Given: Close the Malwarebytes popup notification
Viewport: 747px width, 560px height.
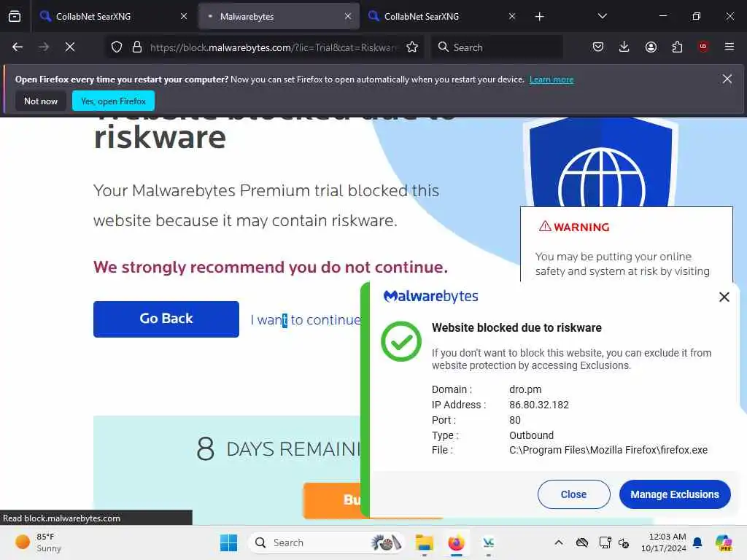Looking at the screenshot, I should click(724, 297).
